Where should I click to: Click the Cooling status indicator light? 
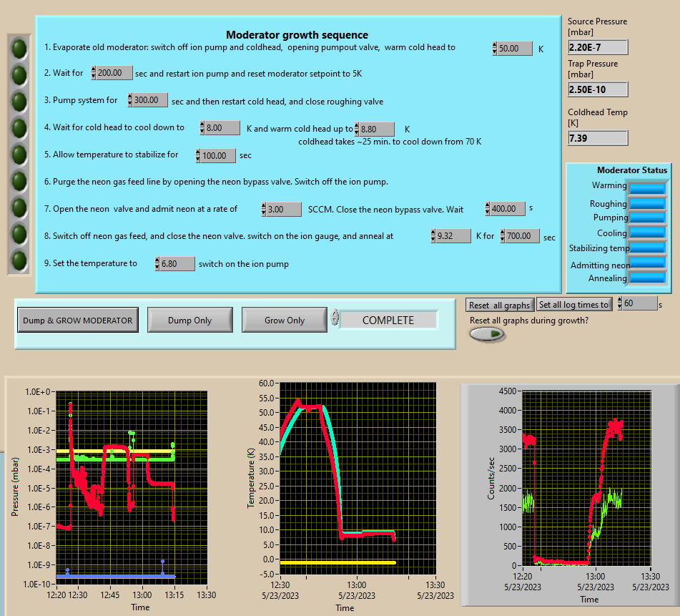647,233
